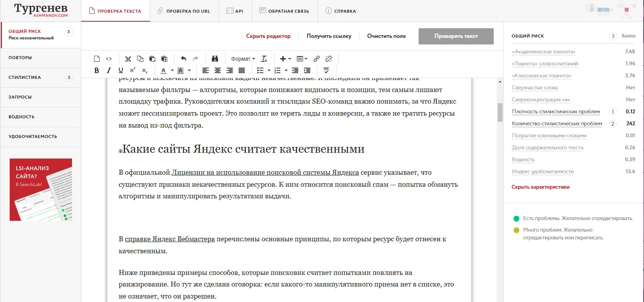
Task: Select Водность sidebar item
Action: (x=41, y=117)
